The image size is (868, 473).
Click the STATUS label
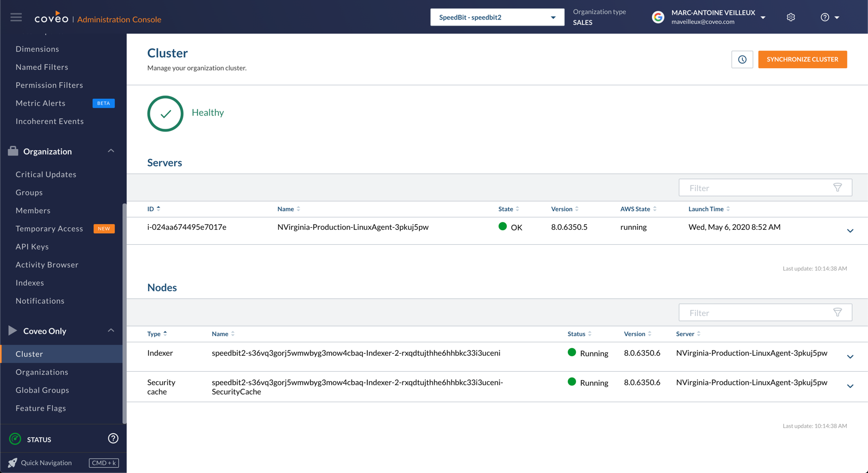tap(39, 439)
